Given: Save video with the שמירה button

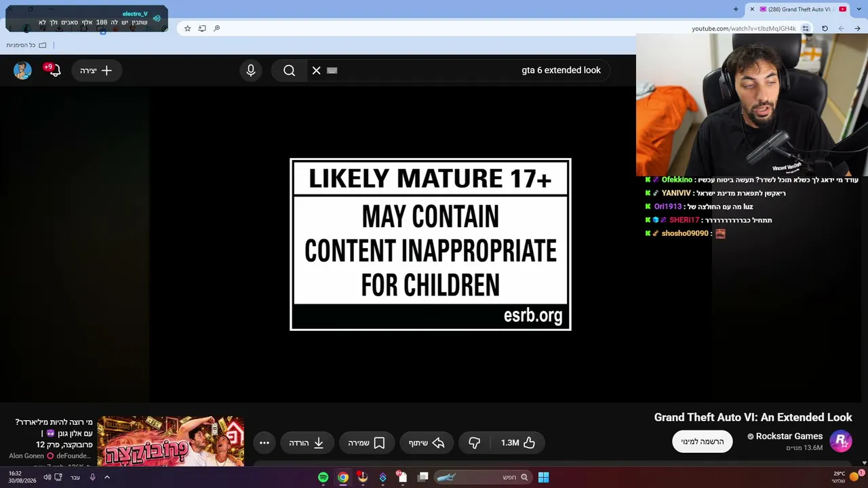Looking at the screenshot, I should [367, 443].
